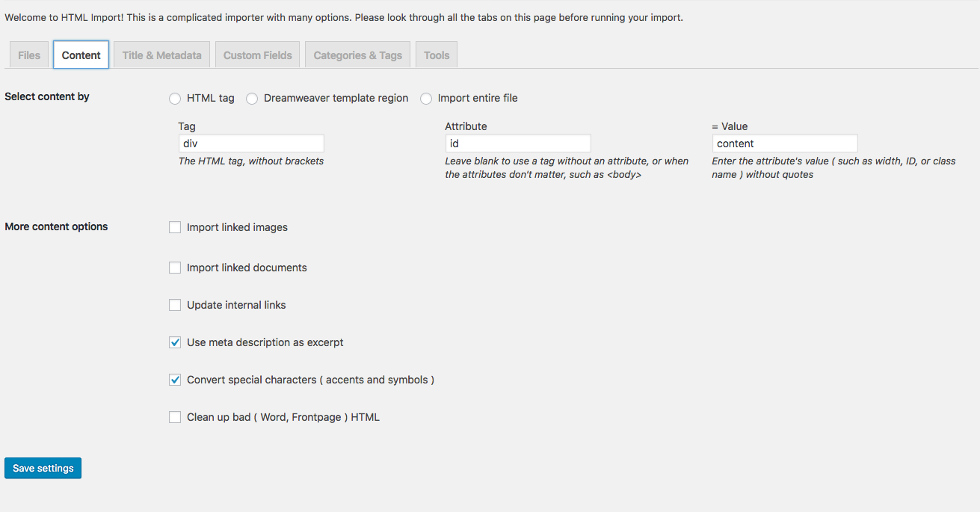This screenshot has width=980, height=512.
Task: Go to Categories & Tags tab
Action: coord(358,55)
